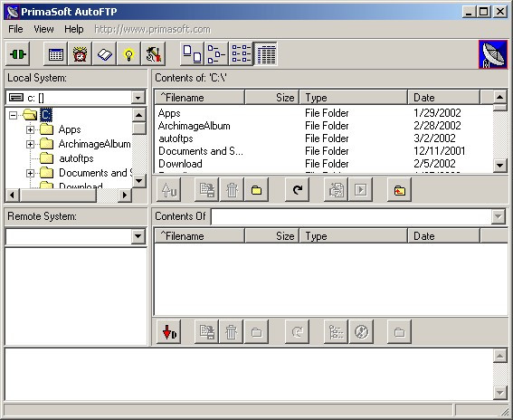
Task: Switch to small icons view
Action: (216, 53)
